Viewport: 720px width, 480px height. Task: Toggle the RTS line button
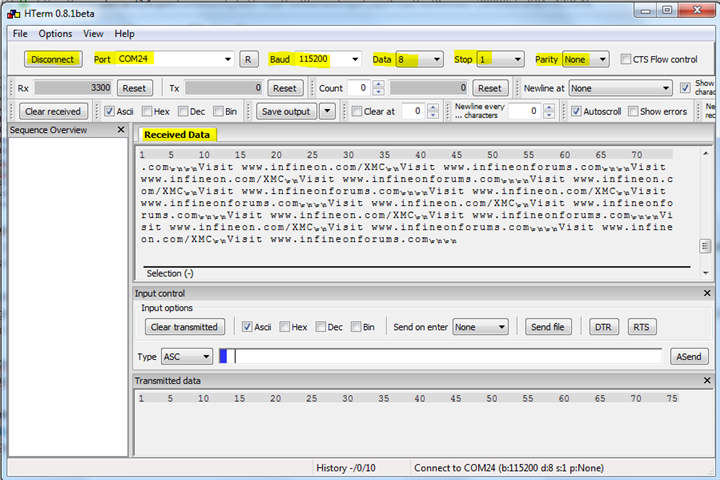tap(641, 327)
